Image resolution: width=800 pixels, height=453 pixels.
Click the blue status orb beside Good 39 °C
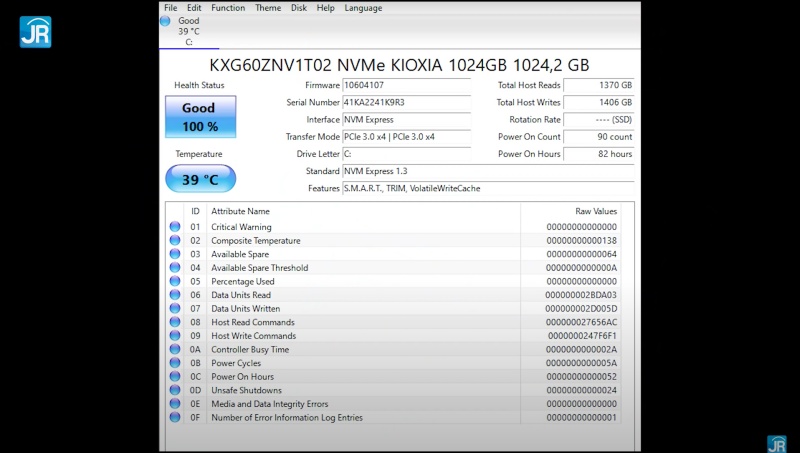165,21
